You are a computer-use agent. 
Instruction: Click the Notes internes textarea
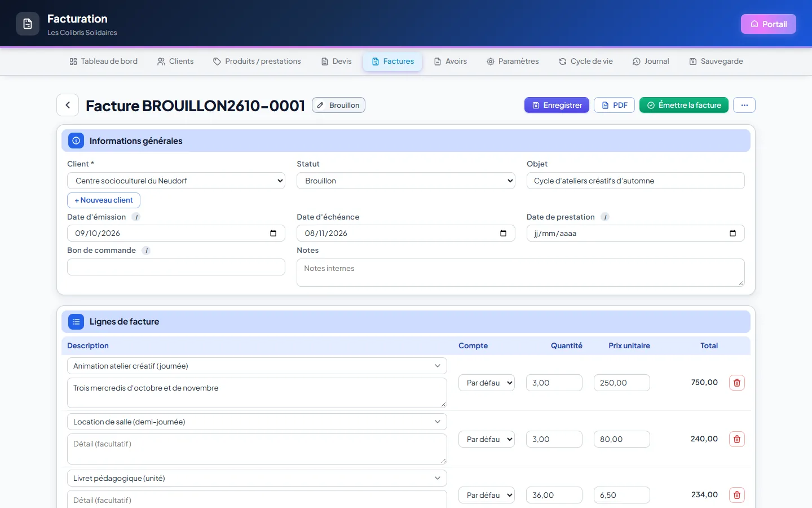(x=520, y=273)
